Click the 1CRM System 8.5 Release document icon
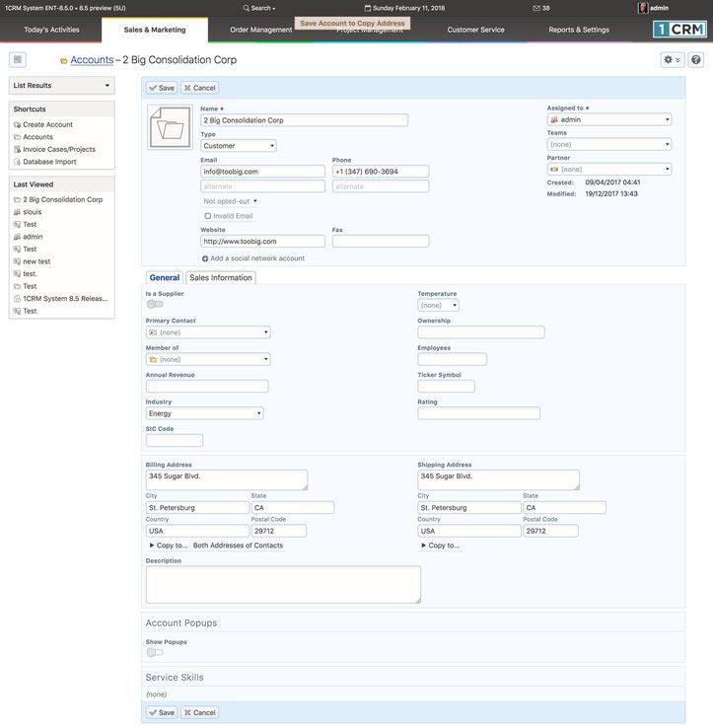 pos(17,299)
